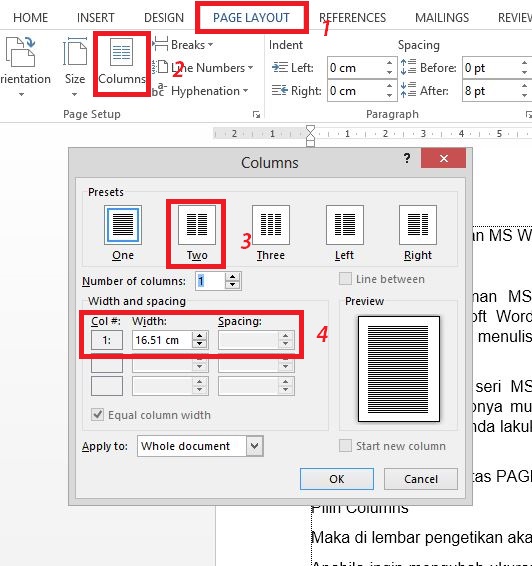Open the Size page setup button

point(75,66)
